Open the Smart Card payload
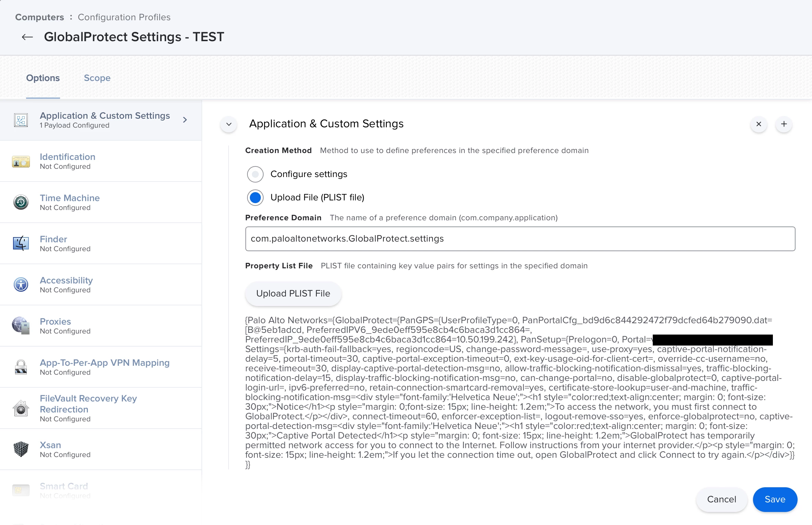Image resolution: width=812 pixels, height=525 pixels. (101, 491)
